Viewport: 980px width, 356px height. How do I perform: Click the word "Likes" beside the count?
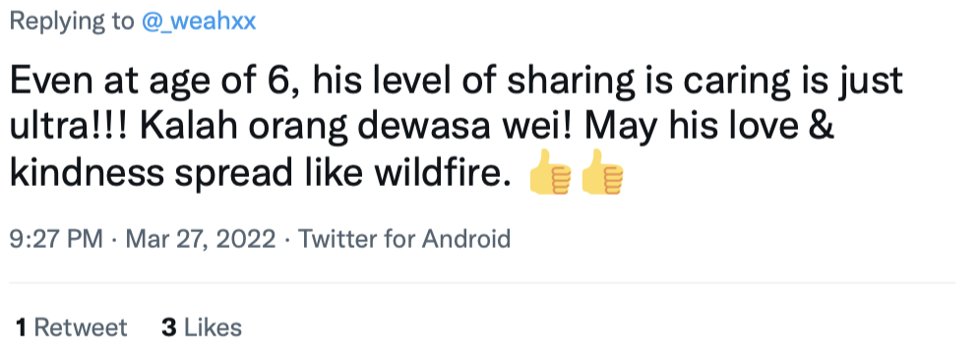pos(213,327)
